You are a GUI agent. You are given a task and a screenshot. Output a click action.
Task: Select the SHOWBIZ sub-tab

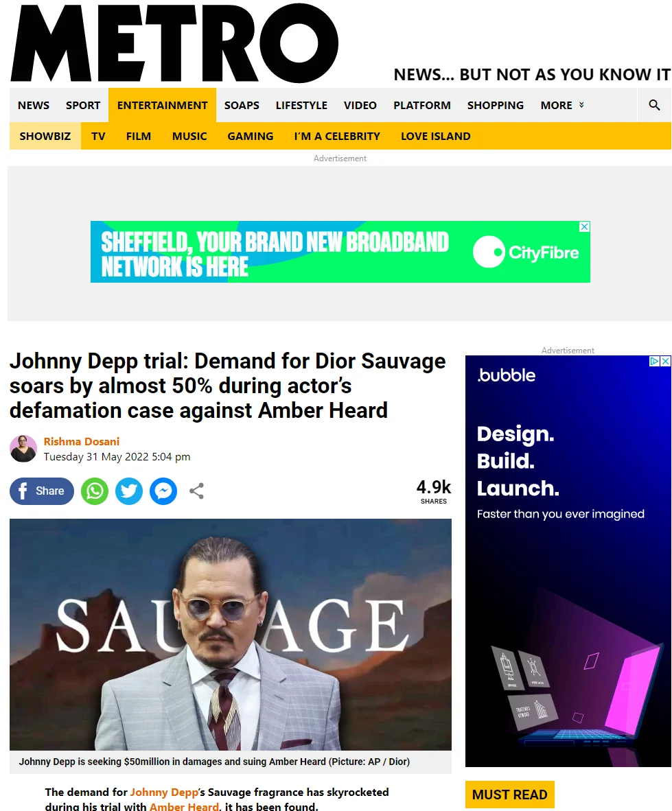pyautogui.click(x=45, y=136)
